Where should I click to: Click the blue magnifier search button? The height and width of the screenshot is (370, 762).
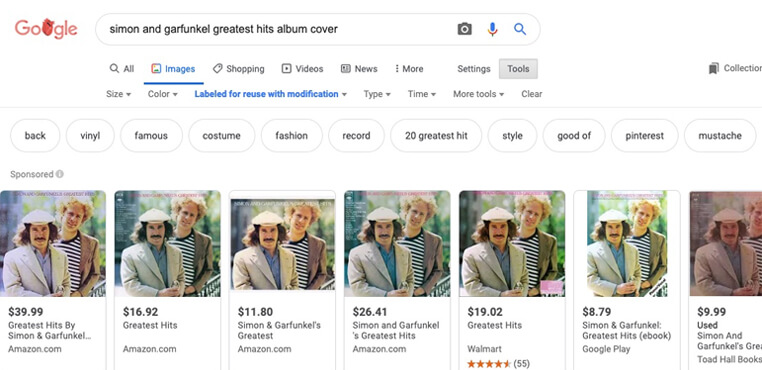(520, 29)
